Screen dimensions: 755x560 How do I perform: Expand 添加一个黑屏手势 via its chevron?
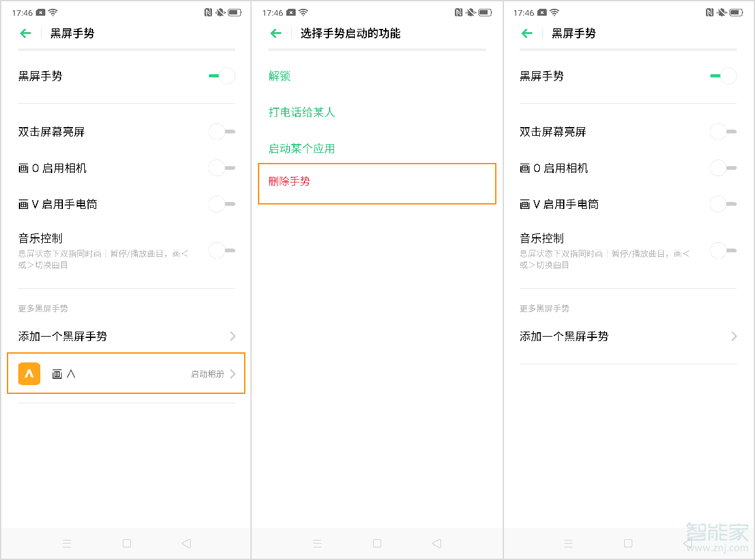(232, 336)
